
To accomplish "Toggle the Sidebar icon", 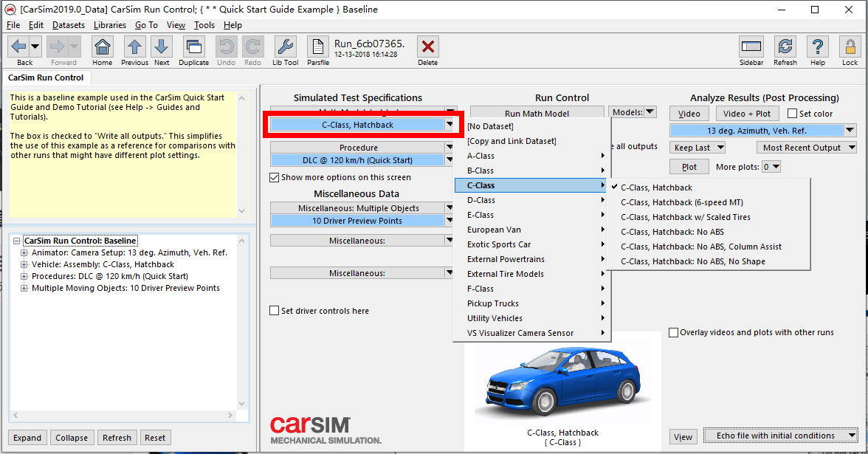I will pyautogui.click(x=751, y=47).
